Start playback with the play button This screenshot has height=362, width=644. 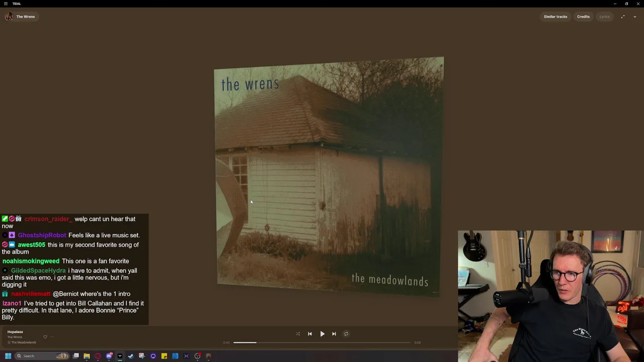pos(323,334)
